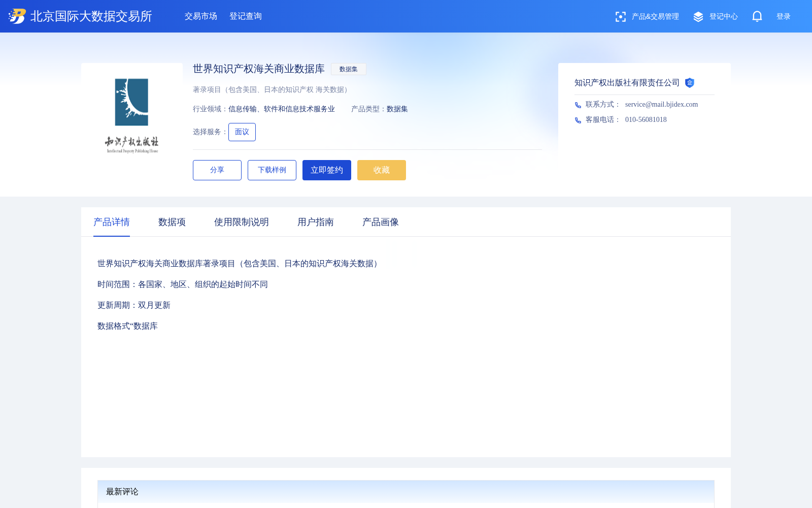The height and width of the screenshot is (508, 812).
Task: Switch to the 用户指南 tab
Action: [316, 222]
